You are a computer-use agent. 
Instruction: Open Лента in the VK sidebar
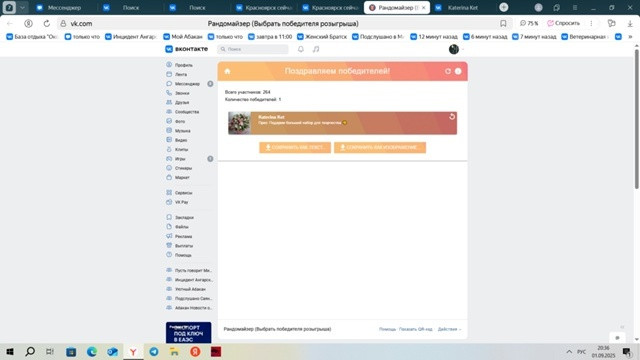coord(180,74)
